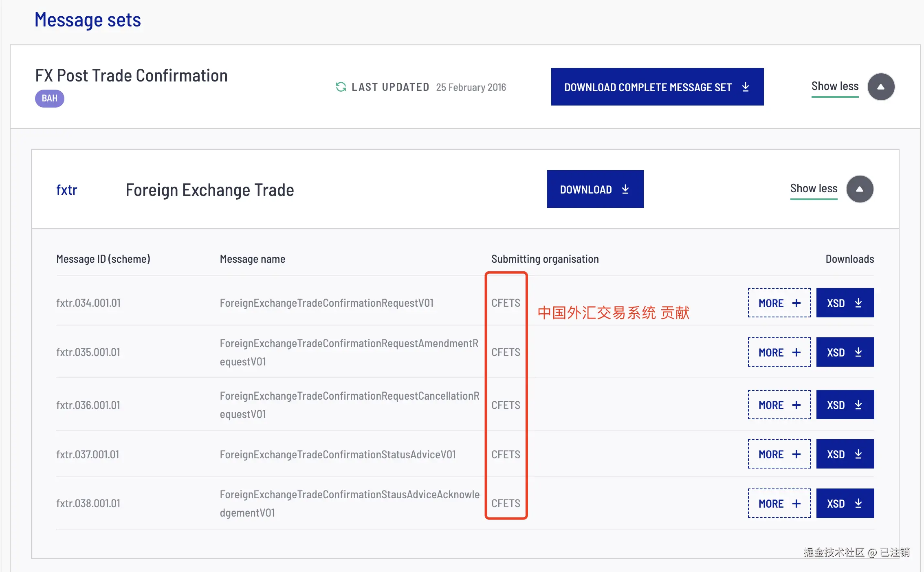Open MORE for ForeignExchangeTradeConfirmationStatusAdviceV01
The width and height of the screenshot is (924, 572).
[x=779, y=454]
